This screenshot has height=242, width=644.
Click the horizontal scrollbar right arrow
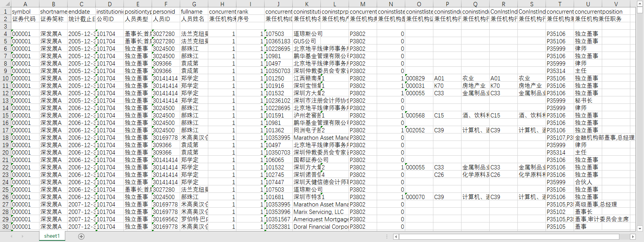633,237
